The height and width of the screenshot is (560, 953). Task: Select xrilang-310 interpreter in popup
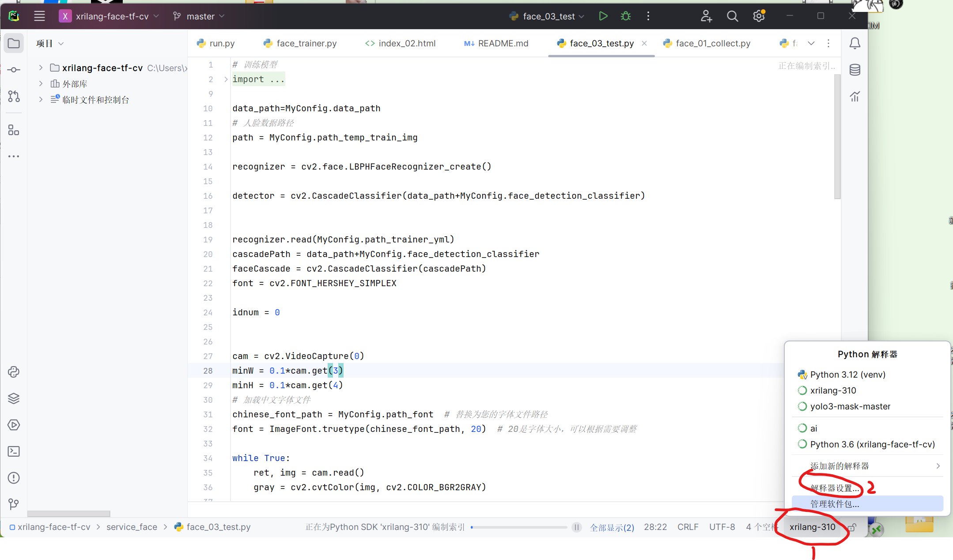pyautogui.click(x=868, y=390)
